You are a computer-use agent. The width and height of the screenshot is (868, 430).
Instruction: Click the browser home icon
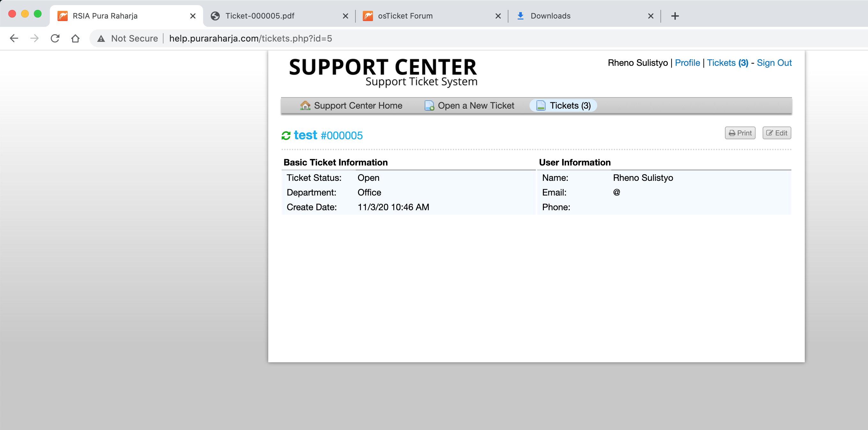click(75, 38)
